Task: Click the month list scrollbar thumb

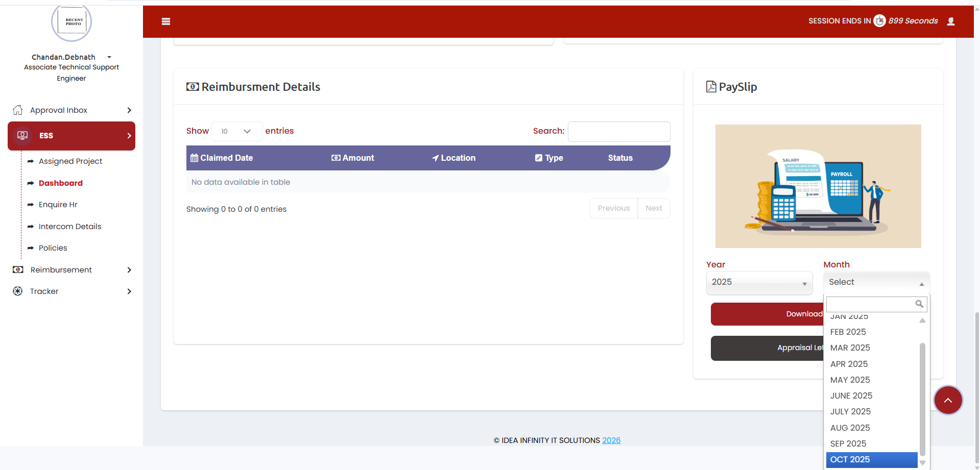Action: 922,399
